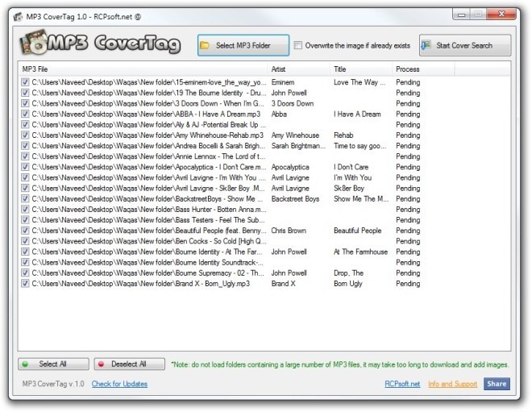Uncheck the 3 Doors Down file checkbox
The height and width of the screenshot is (412, 532).
pyautogui.click(x=25, y=103)
